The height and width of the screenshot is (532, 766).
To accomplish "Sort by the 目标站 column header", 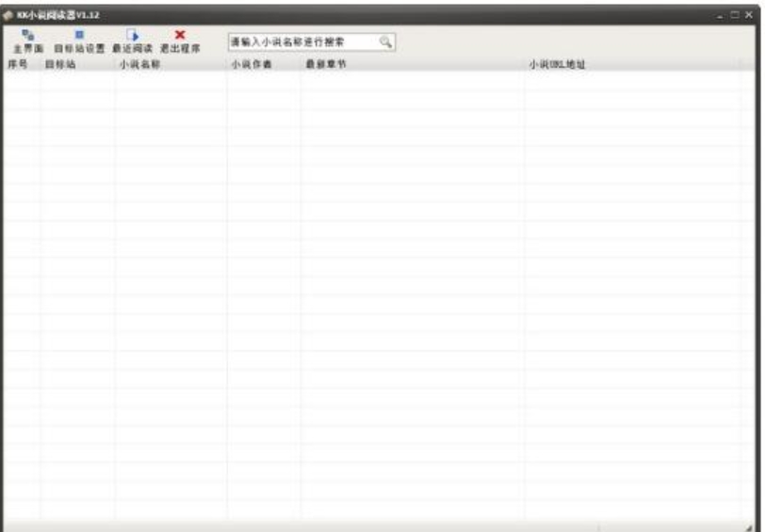I will [77, 64].
